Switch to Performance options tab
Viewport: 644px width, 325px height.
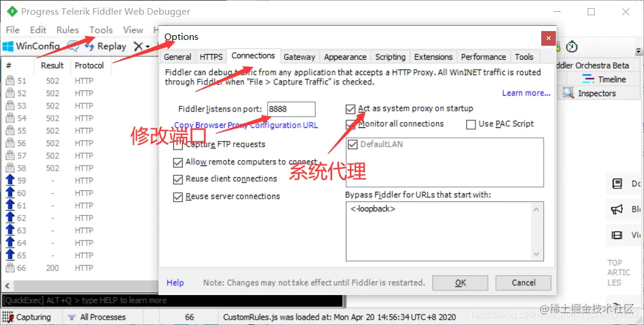point(483,57)
